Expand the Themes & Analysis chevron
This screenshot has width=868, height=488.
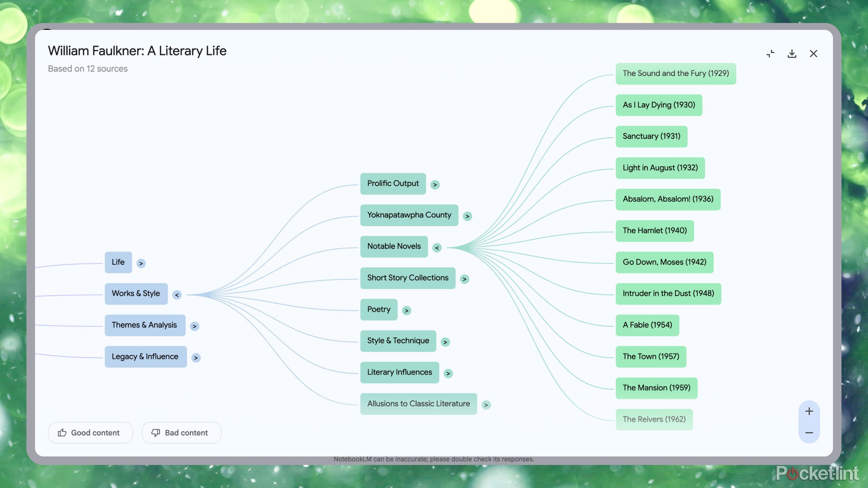click(194, 326)
